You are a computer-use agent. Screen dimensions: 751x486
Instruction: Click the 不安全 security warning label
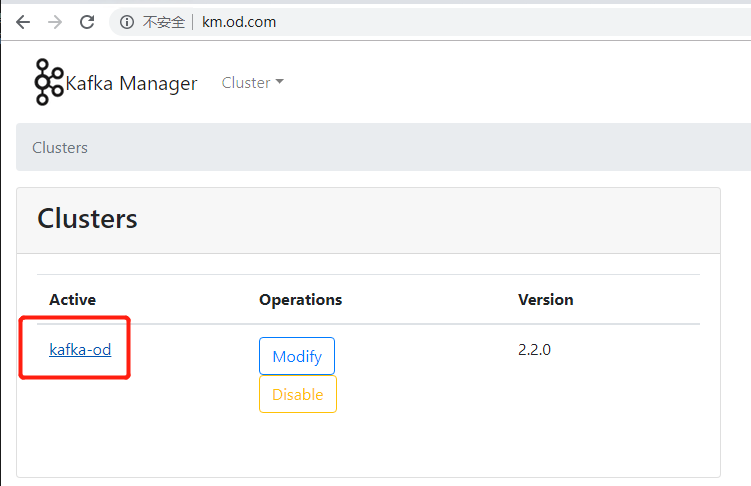click(x=164, y=22)
